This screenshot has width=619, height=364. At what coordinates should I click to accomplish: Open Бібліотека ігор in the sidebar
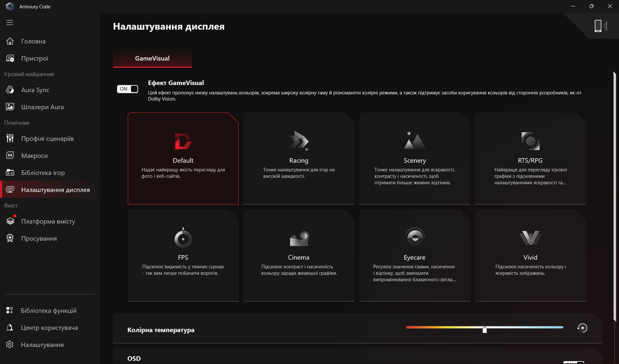(43, 173)
